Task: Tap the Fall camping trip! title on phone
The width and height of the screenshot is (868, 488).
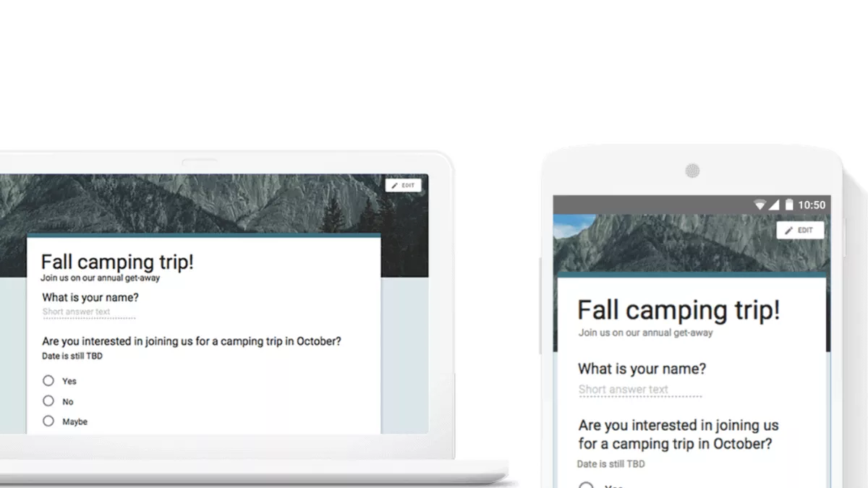Action: [678, 310]
